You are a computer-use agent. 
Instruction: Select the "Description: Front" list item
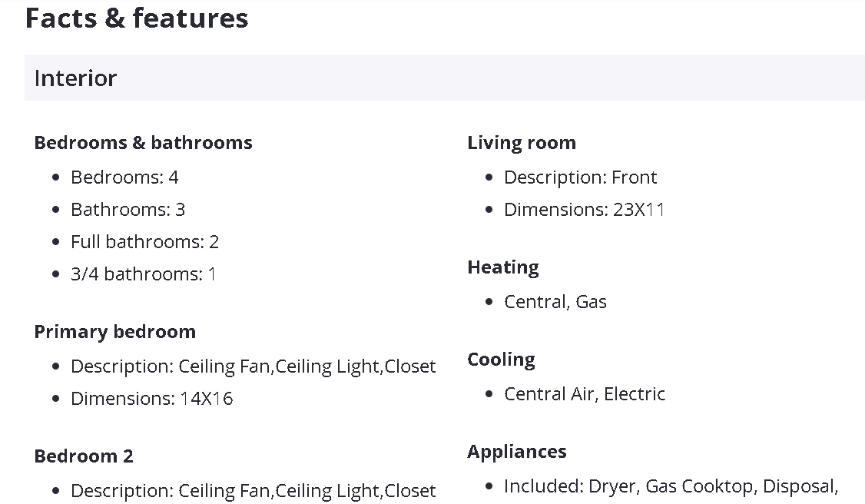click(580, 177)
